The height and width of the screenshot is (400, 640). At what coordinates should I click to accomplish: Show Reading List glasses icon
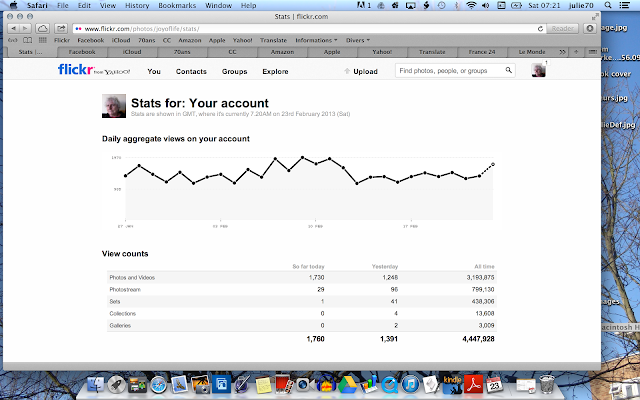[x=13, y=40]
